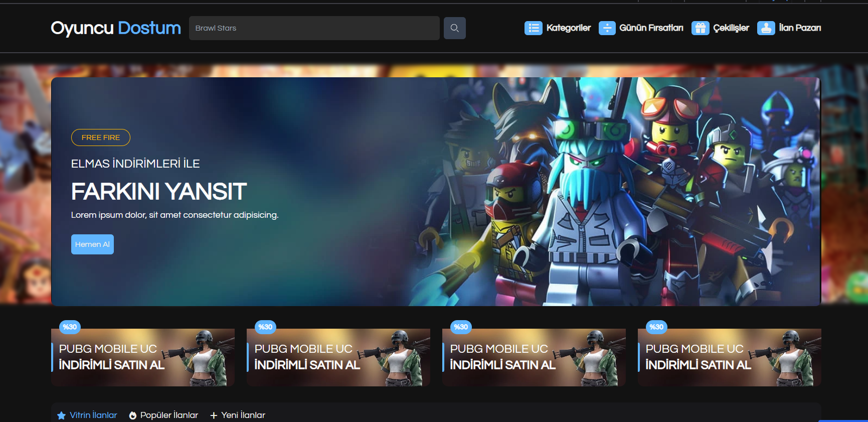Open Günün Fırsatları deals icon
868x422 pixels.
[x=607, y=28]
